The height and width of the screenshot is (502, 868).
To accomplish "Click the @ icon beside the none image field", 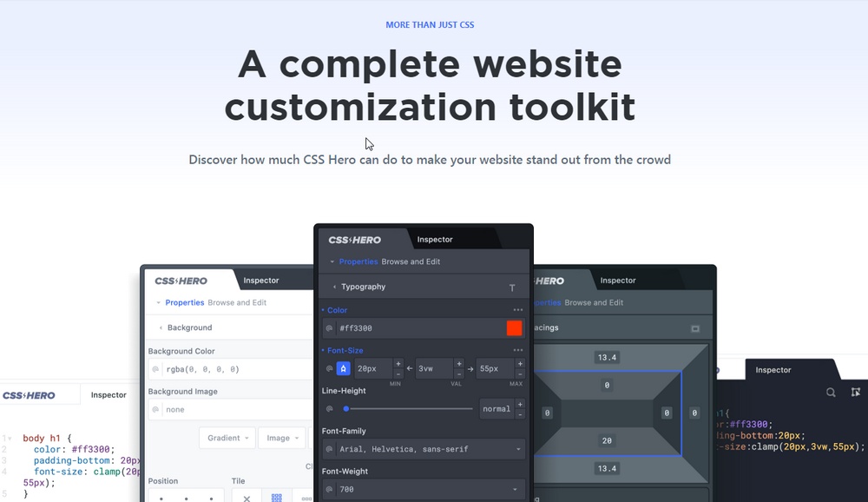I will point(155,409).
